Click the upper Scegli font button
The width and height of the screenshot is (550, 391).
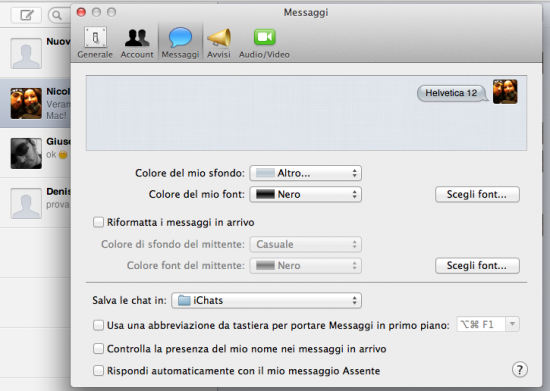click(477, 194)
